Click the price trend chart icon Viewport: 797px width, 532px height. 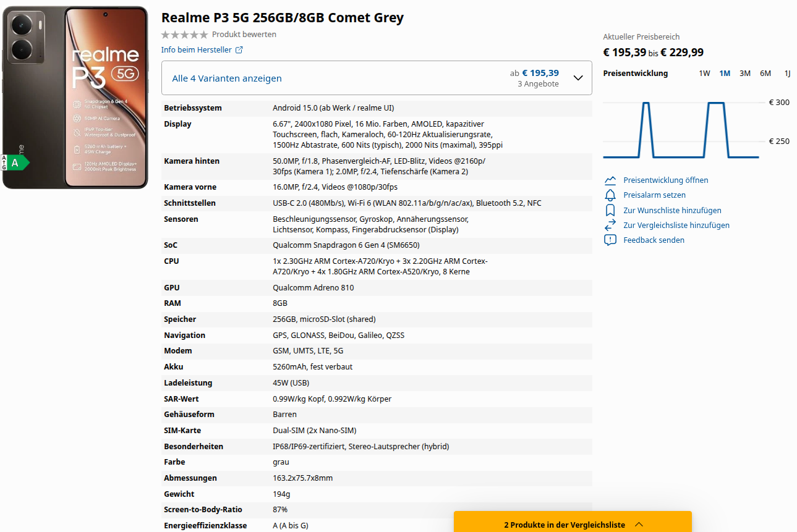click(x=610, y=180)
